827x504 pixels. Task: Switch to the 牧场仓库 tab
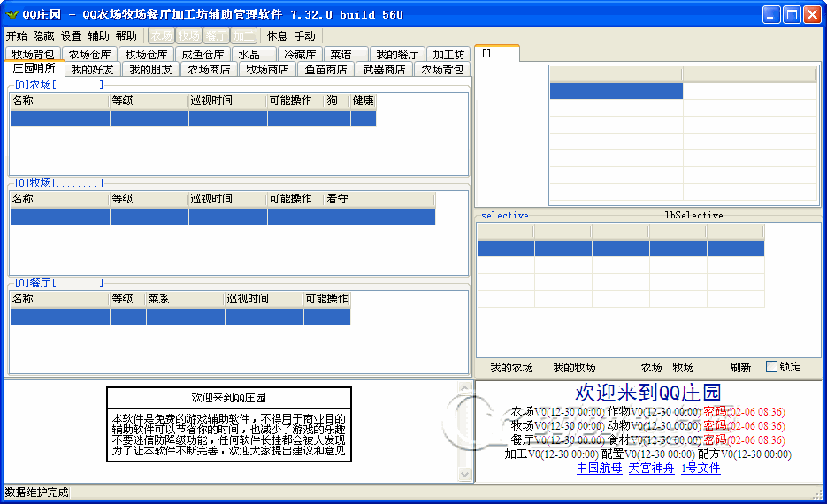click(146, 54)
